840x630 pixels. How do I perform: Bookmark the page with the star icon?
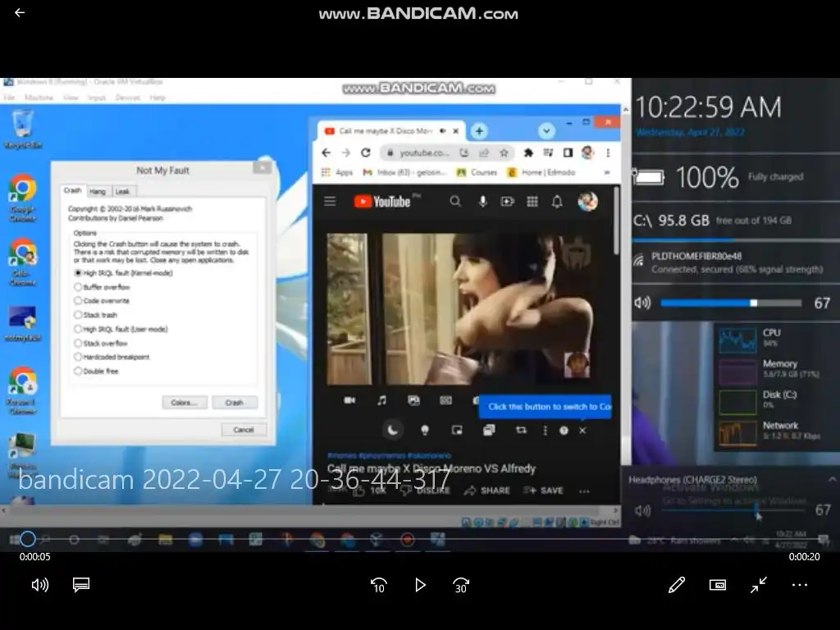click(x=504, y=153)
